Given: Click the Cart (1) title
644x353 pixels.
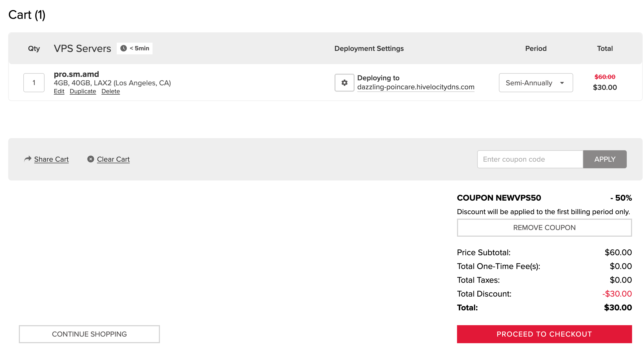Looking at the screenshot, I should point(27,15).
